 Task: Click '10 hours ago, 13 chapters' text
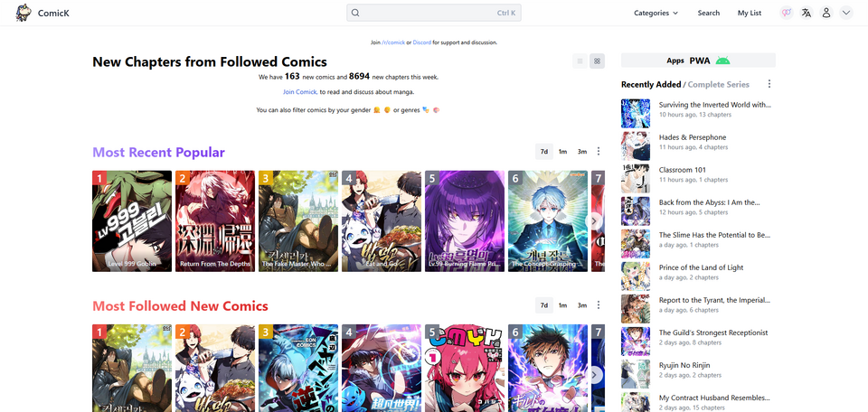coord(694,115)
